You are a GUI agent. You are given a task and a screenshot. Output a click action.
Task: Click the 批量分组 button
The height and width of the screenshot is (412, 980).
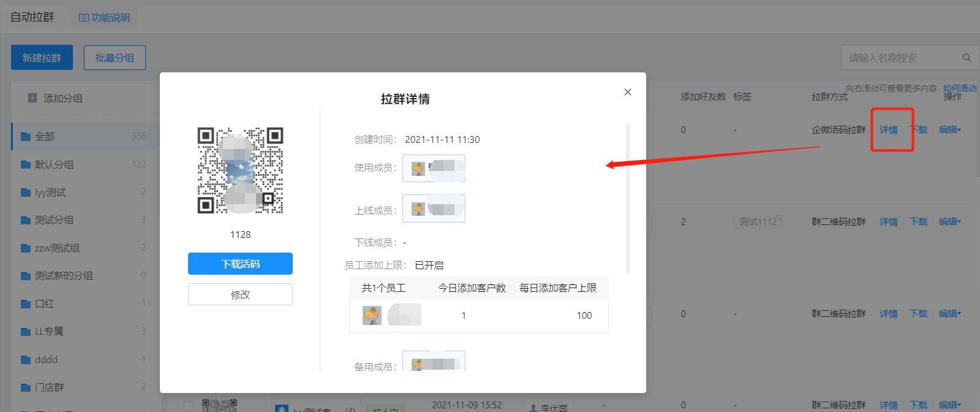click(x=115, y=58)
